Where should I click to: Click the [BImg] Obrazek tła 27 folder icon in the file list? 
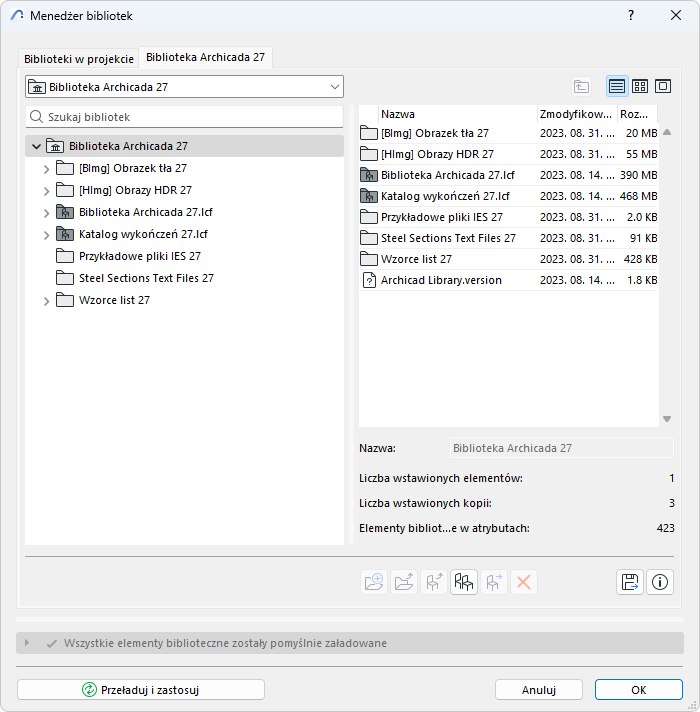pyautogui.click(x=369, y=133)
